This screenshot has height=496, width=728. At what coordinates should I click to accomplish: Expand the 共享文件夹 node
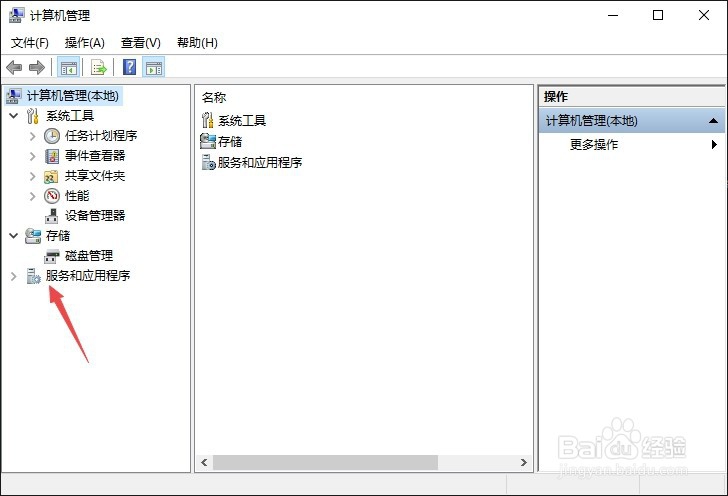32,176
